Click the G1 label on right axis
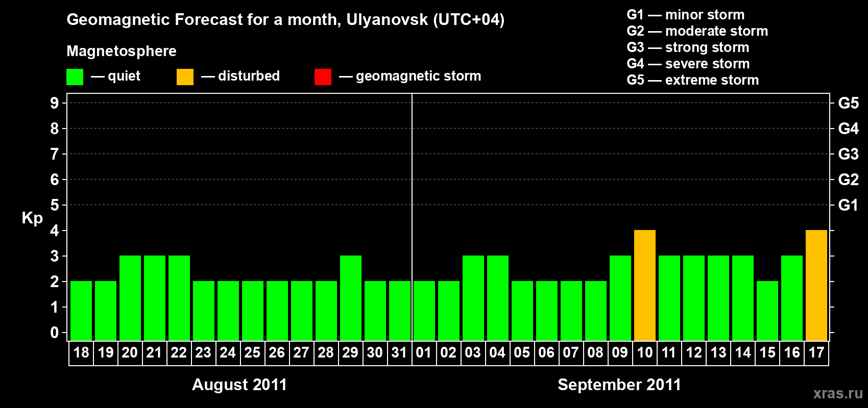This screenshot has height=408, width=868. (849, 205)
